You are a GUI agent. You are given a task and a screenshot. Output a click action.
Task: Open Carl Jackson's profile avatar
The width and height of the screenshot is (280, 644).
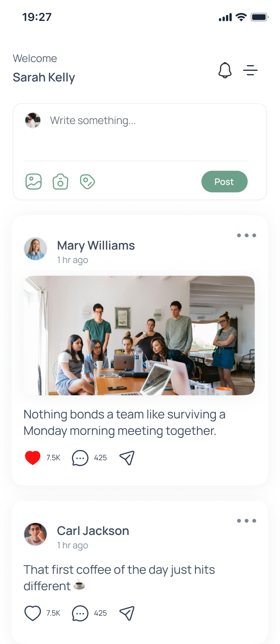(x=35, y=534)
